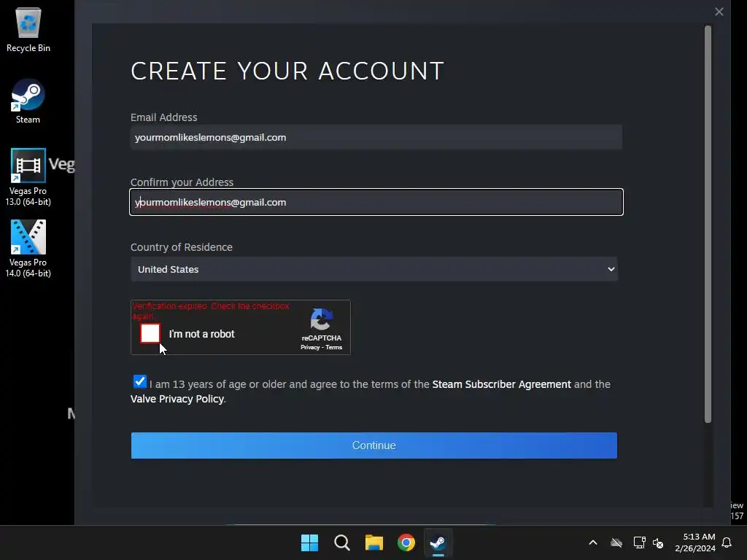747x560 pixels.
Task: Open File Explorer from the taskbar
Action: (374, 542)
